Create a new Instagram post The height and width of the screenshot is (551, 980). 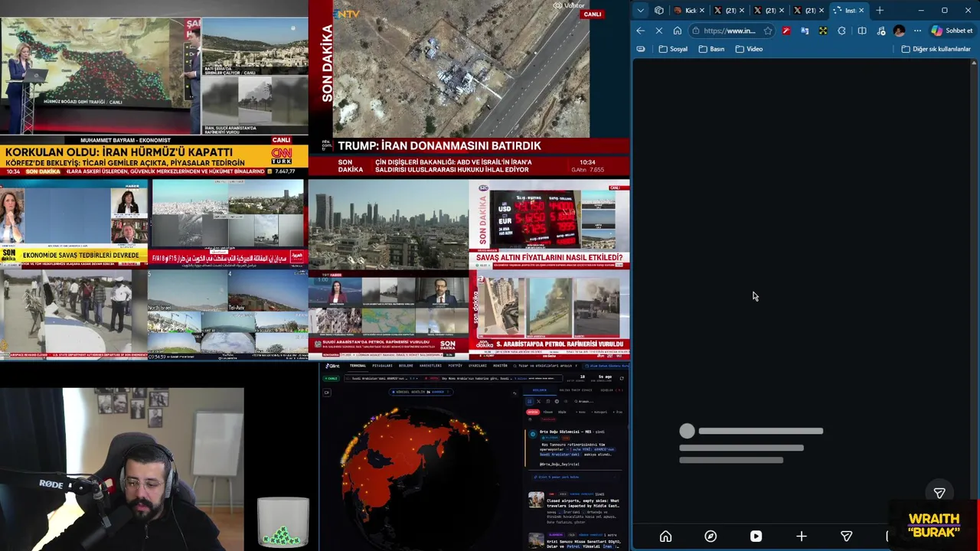point(801,536)
